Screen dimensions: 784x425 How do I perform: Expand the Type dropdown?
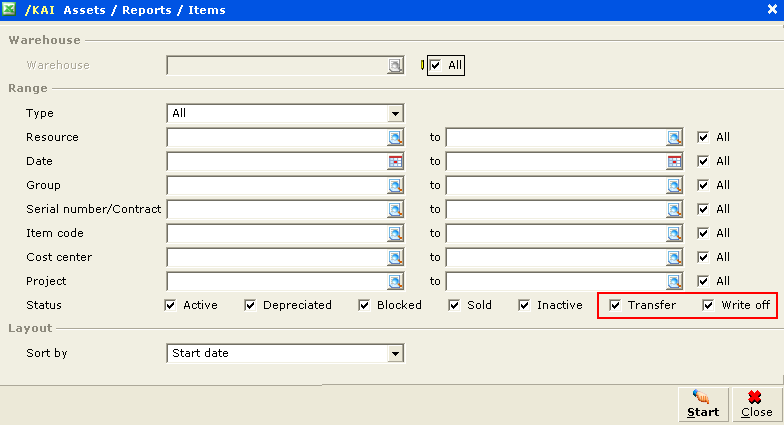click(395, 114)
